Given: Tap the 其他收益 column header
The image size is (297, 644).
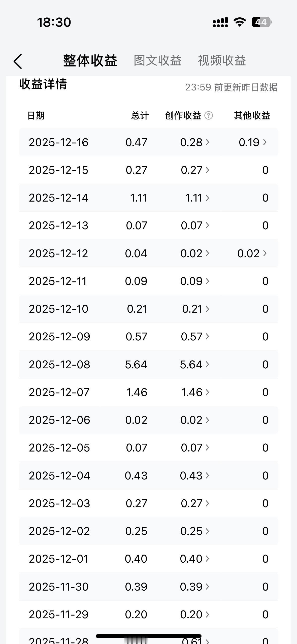Looking at the screenshot, I should pyautogui.click(x=252, y=116).
